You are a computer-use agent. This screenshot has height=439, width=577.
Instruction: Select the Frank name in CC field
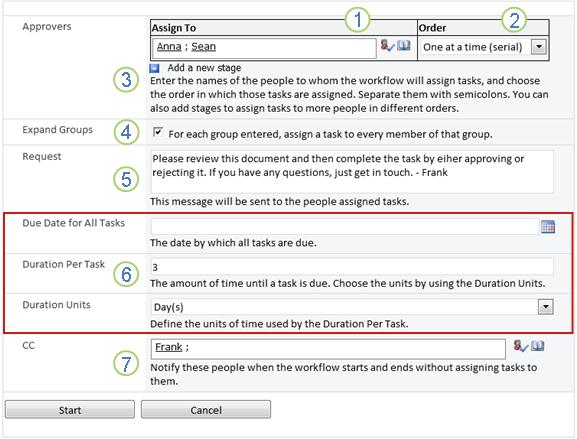[x=169, y=347]
